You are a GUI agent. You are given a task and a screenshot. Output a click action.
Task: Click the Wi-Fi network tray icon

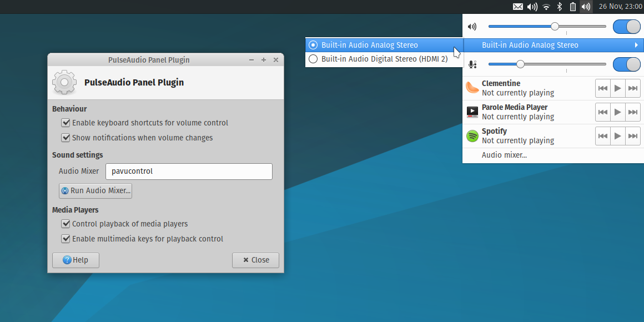point(546,7)
